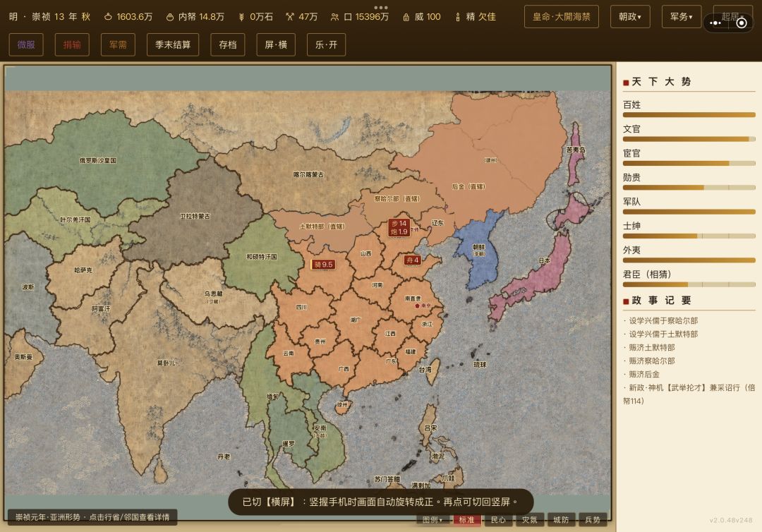This screenshot has height=532, width=762.
Task: Click the 季末结算 season settlement button
Action: (x=173, y=44)
